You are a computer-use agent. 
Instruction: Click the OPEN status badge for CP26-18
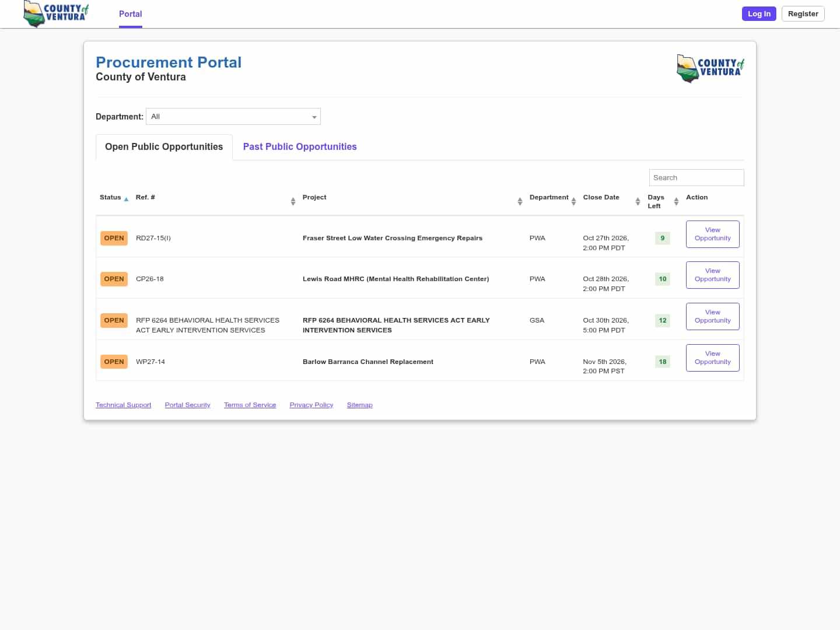coord(114,279)
